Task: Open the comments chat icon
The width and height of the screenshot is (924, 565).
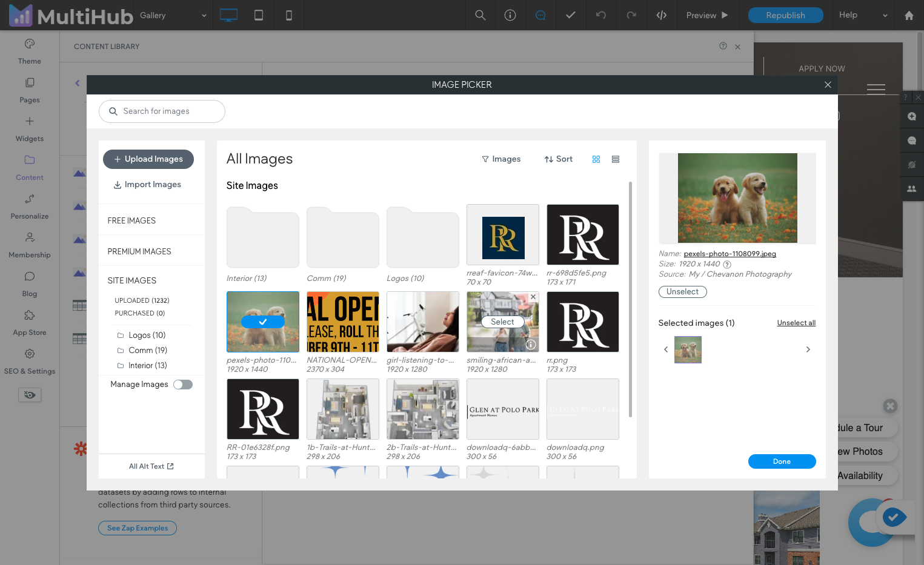Action: [x=540, y=15]
